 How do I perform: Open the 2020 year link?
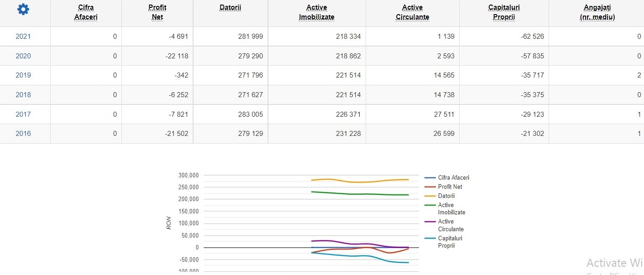[23, 56]
